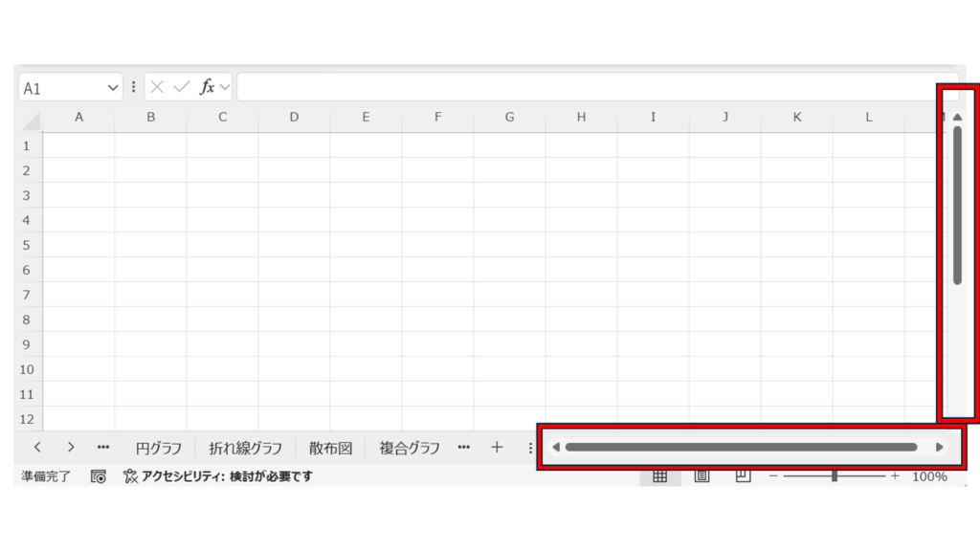Click the select all corner triangle
Image resolution: width=980 pixels, height=551 pixels.
click(x=31, y=120)
